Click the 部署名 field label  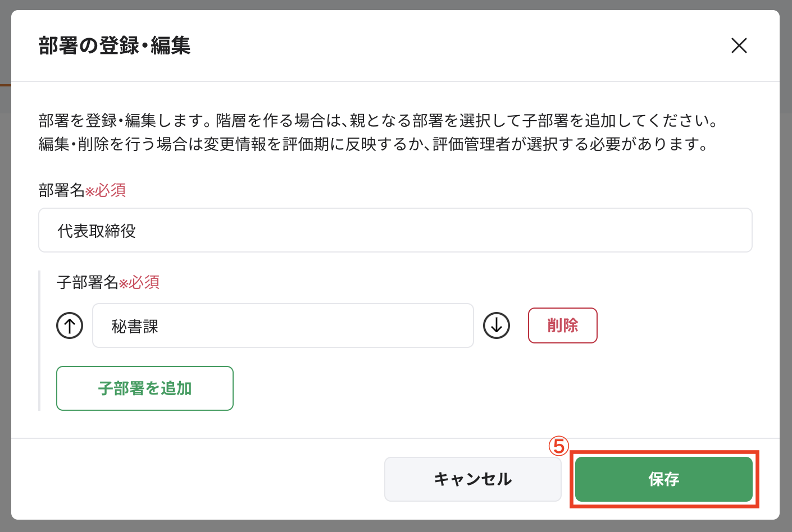pyautogui.click(x=61, y=190)
